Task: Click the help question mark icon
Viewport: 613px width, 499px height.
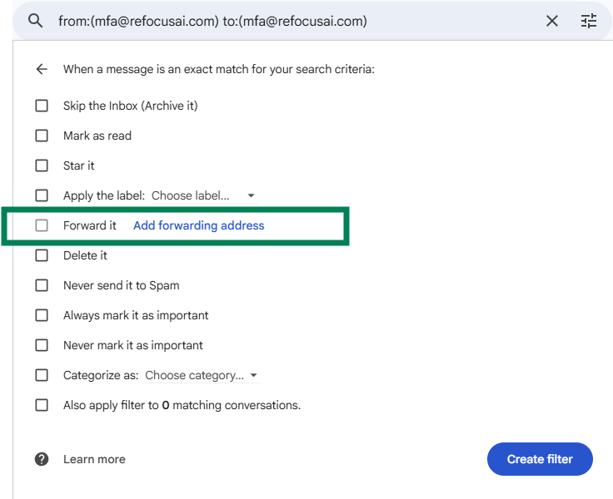Action: (x=41, y=459)
